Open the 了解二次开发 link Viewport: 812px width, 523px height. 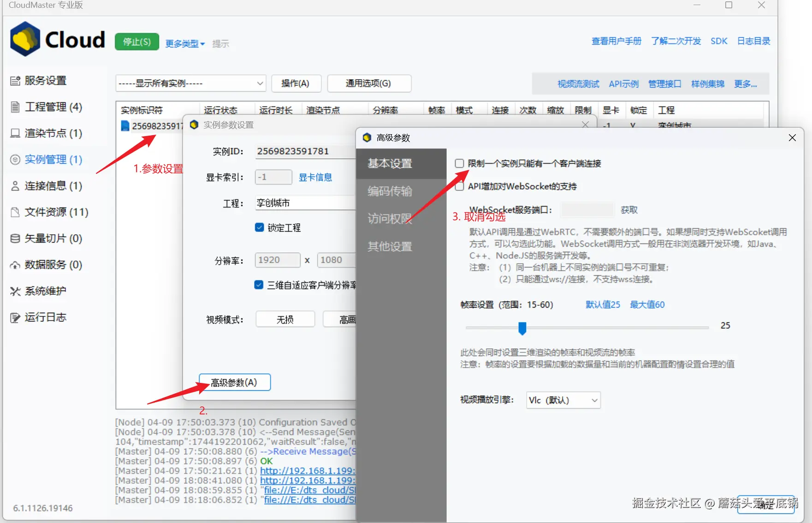point(676,41)
